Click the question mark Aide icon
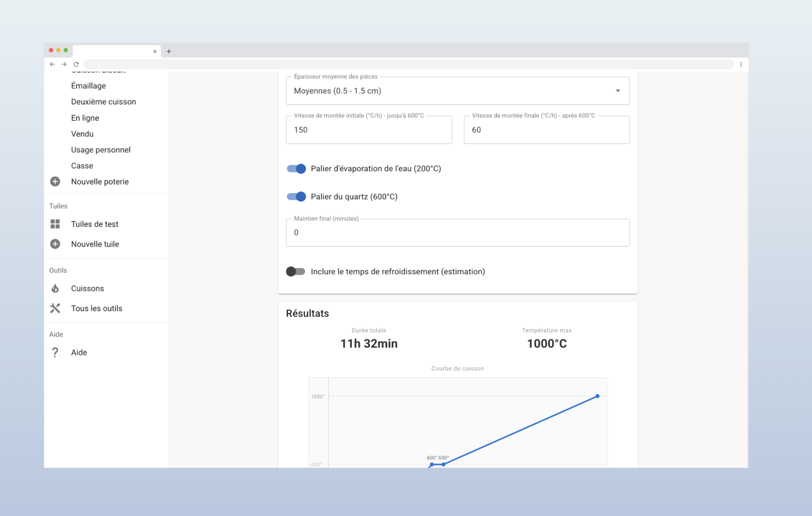Screen dimensions: 812x516 55,352
